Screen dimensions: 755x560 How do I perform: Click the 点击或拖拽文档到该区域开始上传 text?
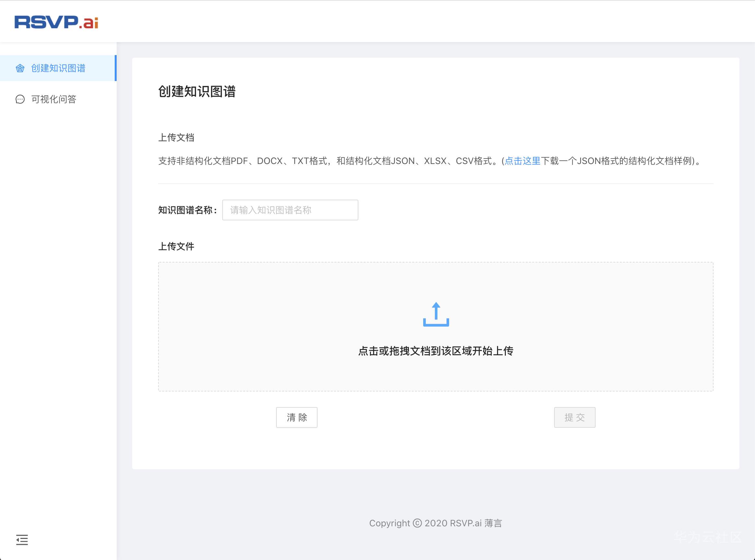[x=436, y=351]
